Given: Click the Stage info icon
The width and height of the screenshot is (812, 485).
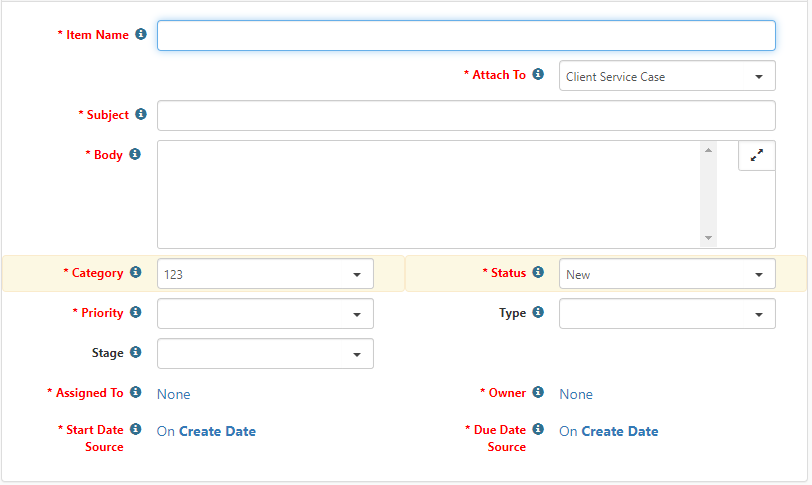Looking at the screenshot, I should coord(136,353).
